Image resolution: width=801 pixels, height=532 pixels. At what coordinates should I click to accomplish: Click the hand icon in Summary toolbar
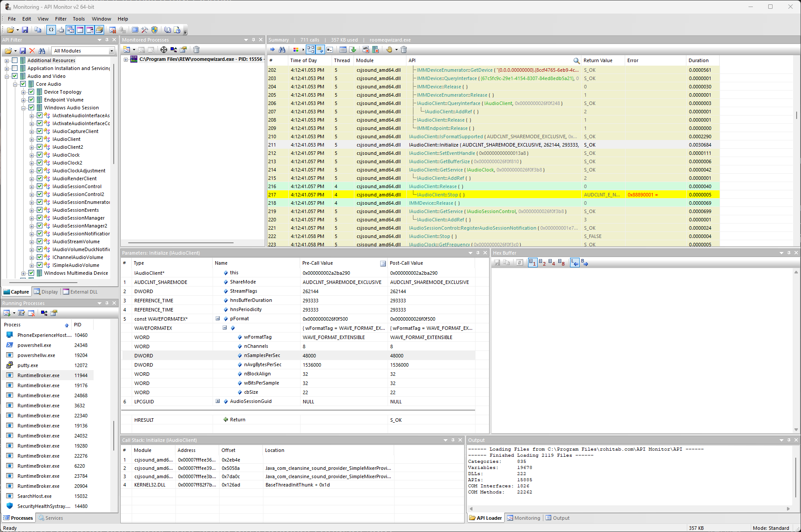coord(389,49)
